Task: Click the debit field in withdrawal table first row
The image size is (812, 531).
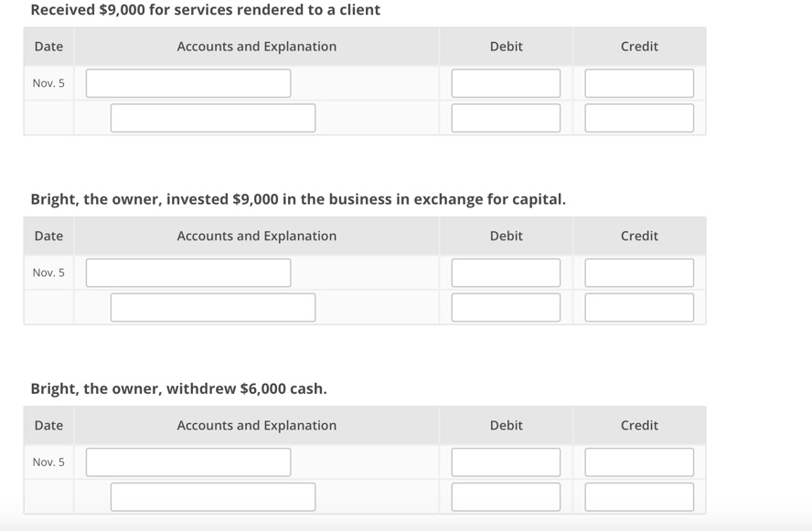Action: click(505, 462)
